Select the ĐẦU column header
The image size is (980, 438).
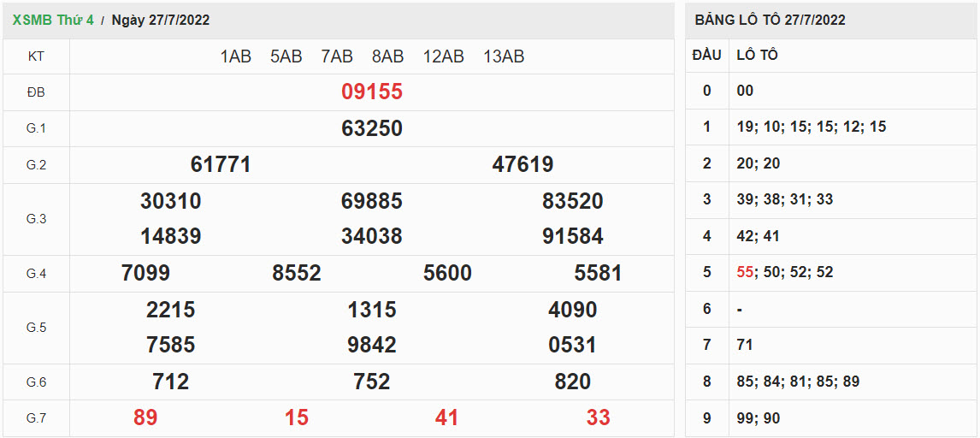pyautogui.click(x=706, y=55)
